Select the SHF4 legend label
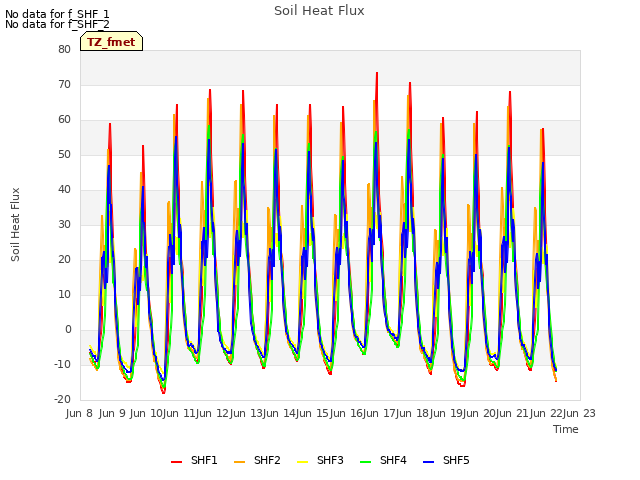Screen dimensions: 640x480 (393, 460)
